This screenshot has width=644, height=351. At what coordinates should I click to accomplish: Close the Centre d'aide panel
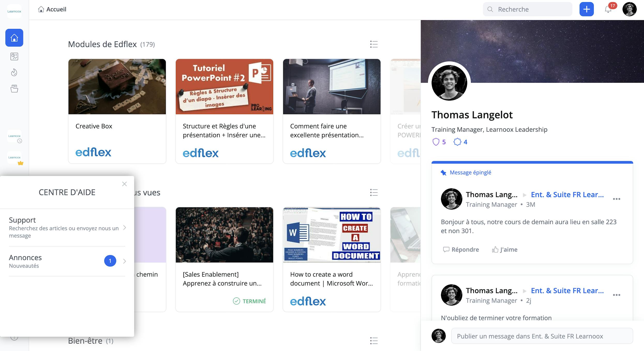point(124,184)
